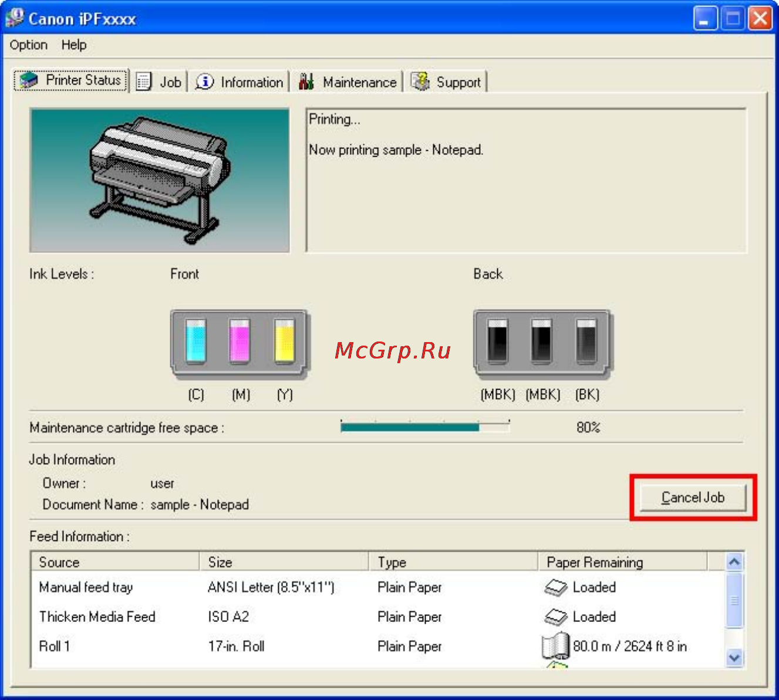Click the yellow (Y) ink tank
The width and height of the screenshot is (779, 700).
(285, 341)
